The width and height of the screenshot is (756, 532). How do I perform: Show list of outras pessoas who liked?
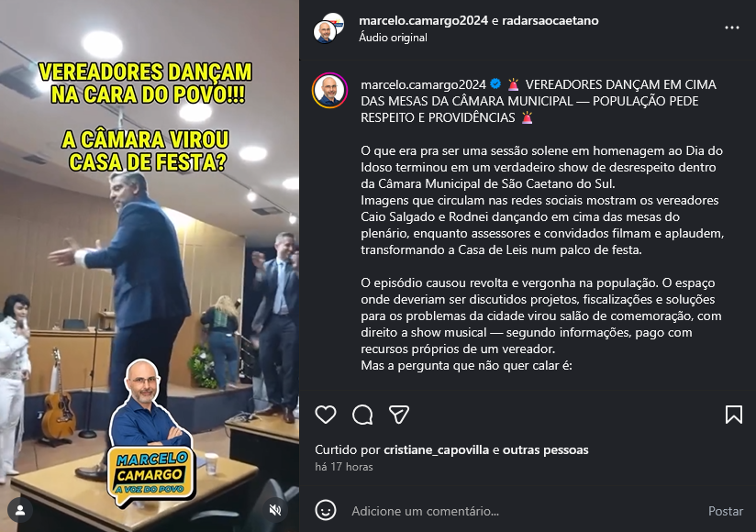point(545,450)
